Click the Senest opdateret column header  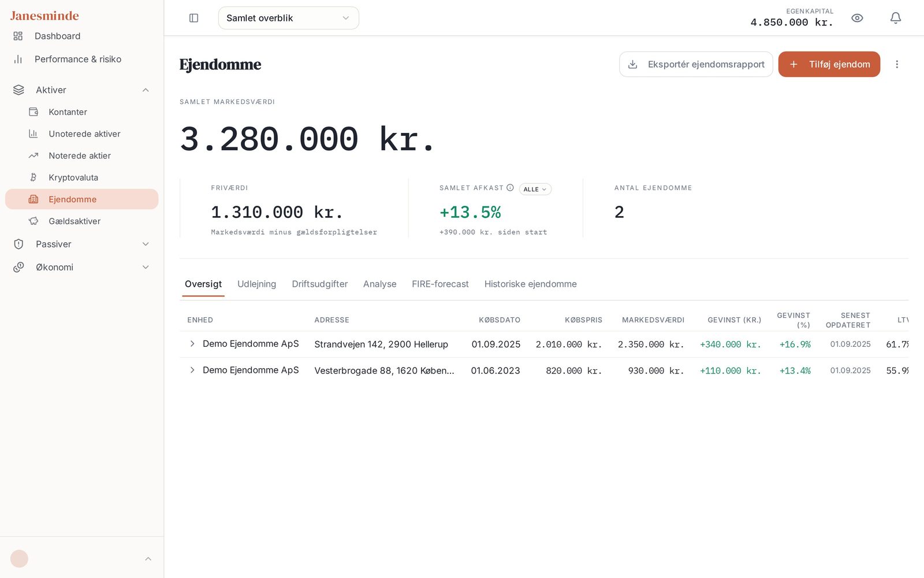[848, 320]
